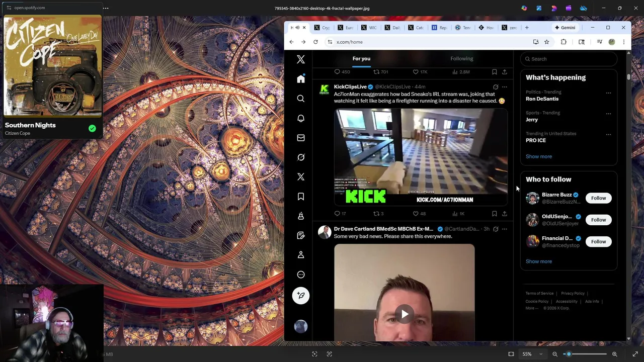Open the Ron DeSantis trending topic

[x=542, y=99]
